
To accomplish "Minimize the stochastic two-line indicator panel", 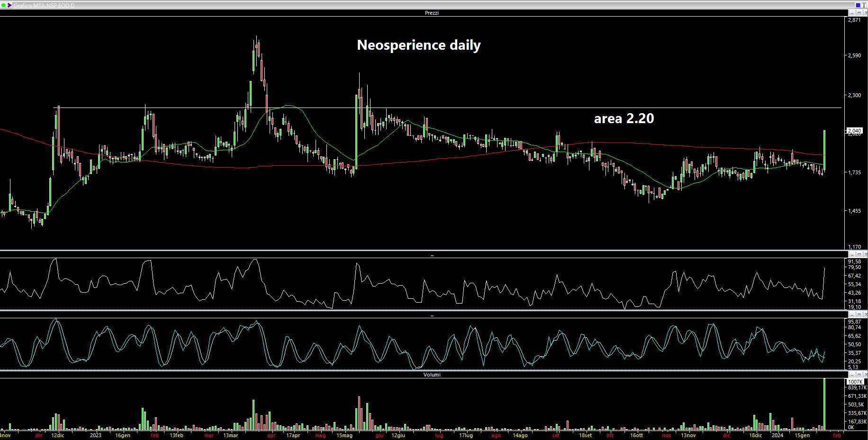I will click(x=852, y=314).
